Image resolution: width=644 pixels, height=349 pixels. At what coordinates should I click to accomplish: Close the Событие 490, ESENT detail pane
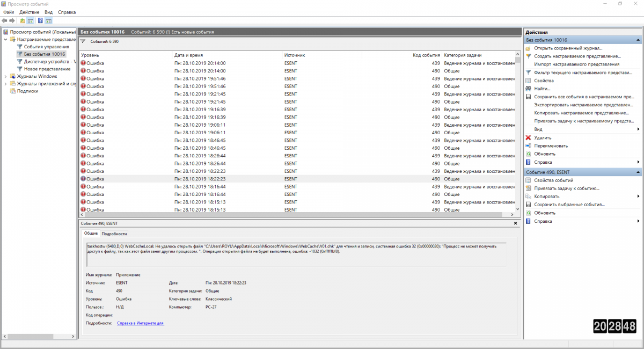(x=516, y=223)
